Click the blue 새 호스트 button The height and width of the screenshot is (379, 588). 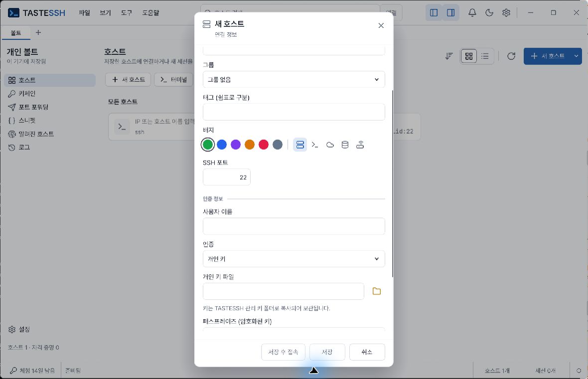547,56
